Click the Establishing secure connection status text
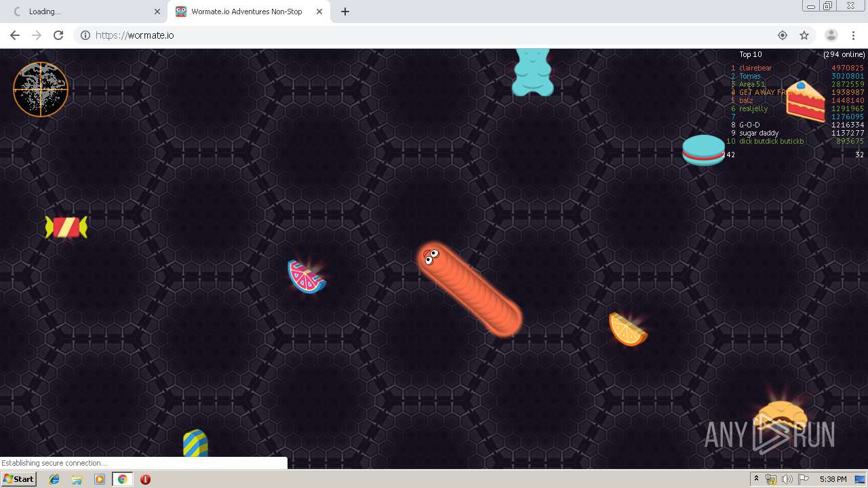 pos(54,463)
